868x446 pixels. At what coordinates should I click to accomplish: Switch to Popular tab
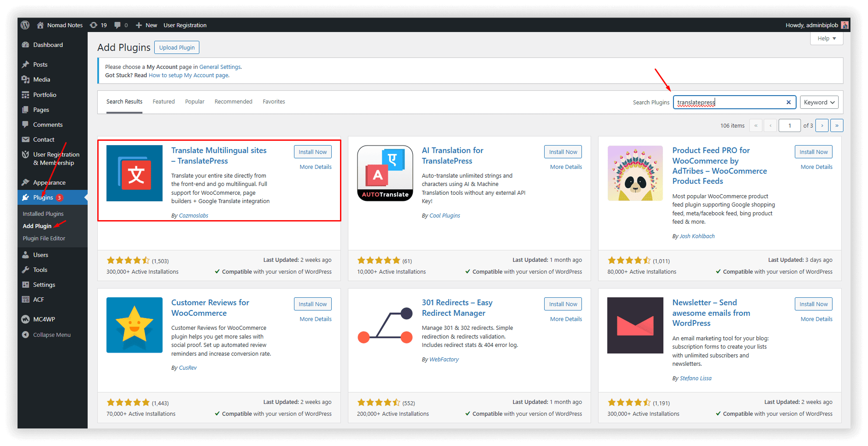pyautogui.click(x=195, y=101)
